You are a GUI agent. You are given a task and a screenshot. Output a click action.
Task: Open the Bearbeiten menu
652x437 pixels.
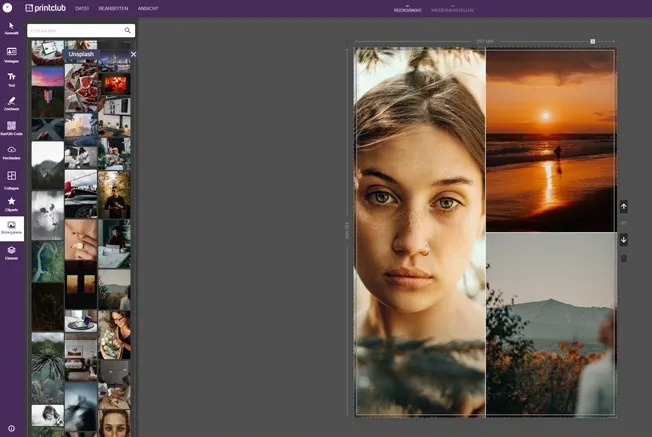[112, 8]
